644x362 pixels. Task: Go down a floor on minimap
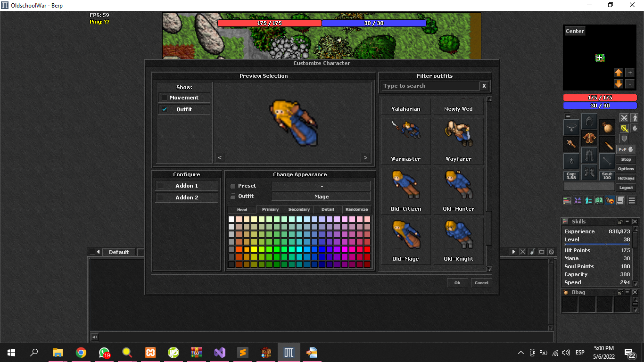[619, 84]
